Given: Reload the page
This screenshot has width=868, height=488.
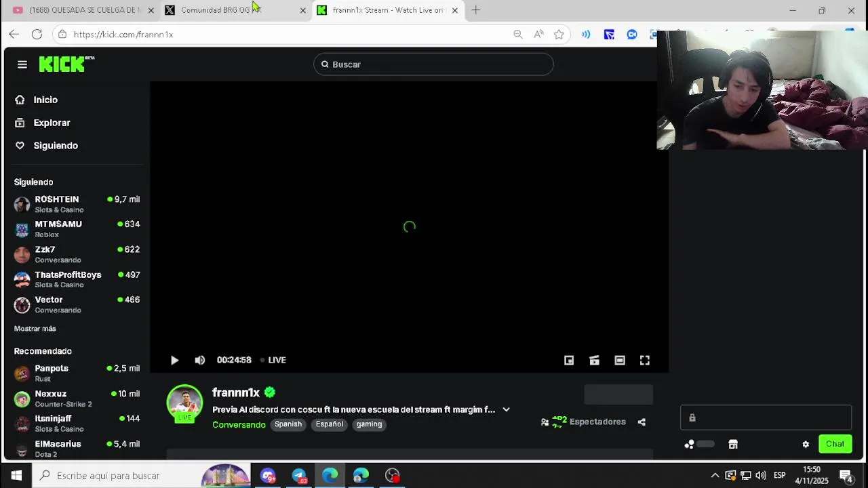Looking at the screenshot, I should click(x=37, y=34).
